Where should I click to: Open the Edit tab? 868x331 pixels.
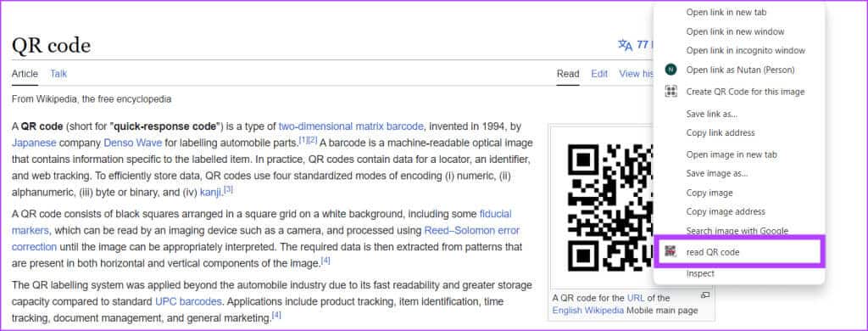[599, 74]
